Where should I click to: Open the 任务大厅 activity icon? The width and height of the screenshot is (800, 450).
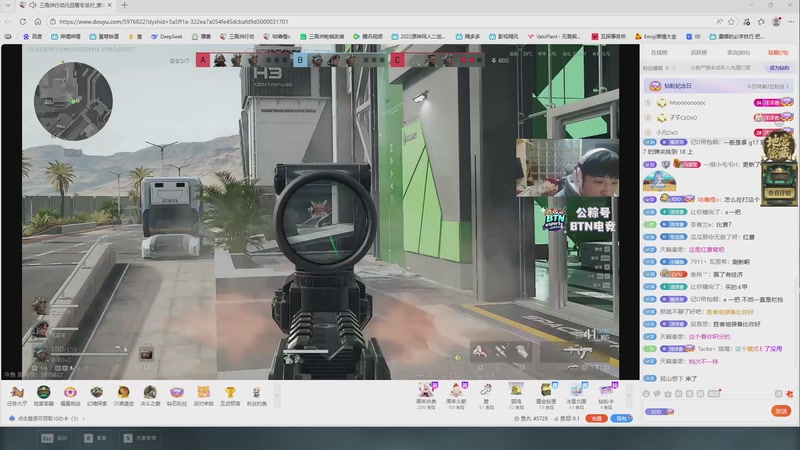17,396
